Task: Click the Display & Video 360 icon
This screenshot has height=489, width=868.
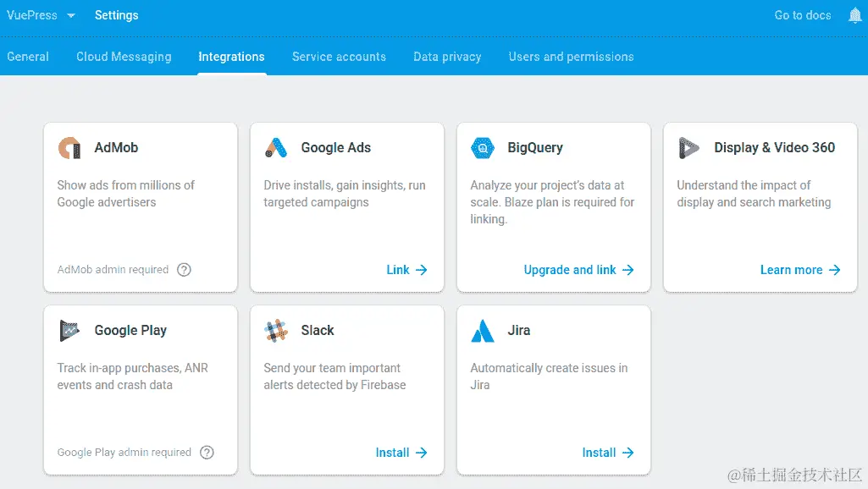Action: pyautogui.click(x=688, y=148)
